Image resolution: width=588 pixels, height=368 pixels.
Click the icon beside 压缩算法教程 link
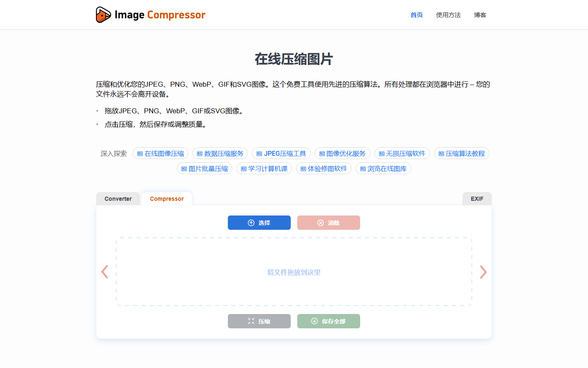(441, 154)
